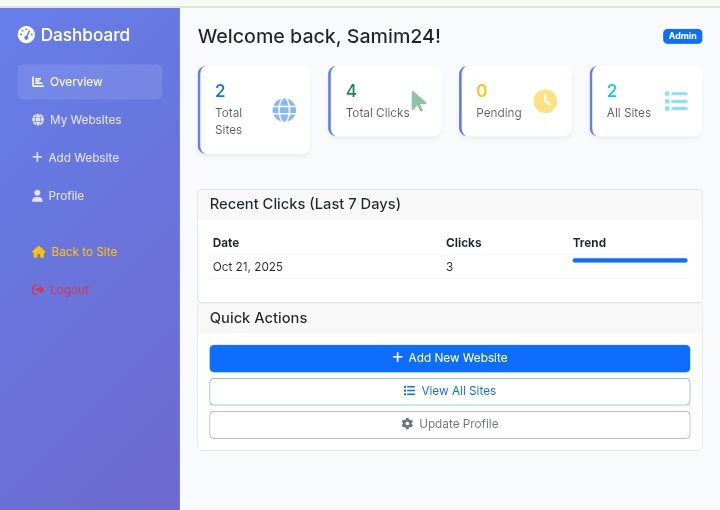
Task: Click the number 0 in Pending card
Action: [482, 90]
